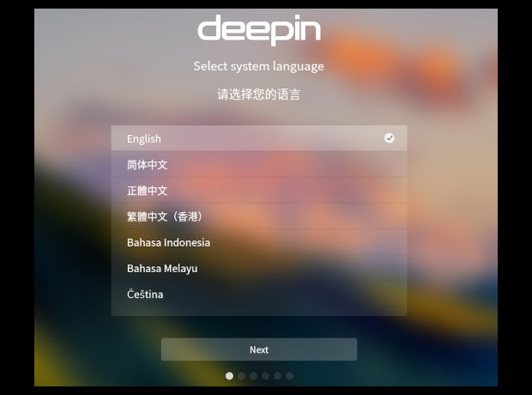Click the fifth step indicator dot
This screenshot has height=395, width=532.
tap(277, 375)
